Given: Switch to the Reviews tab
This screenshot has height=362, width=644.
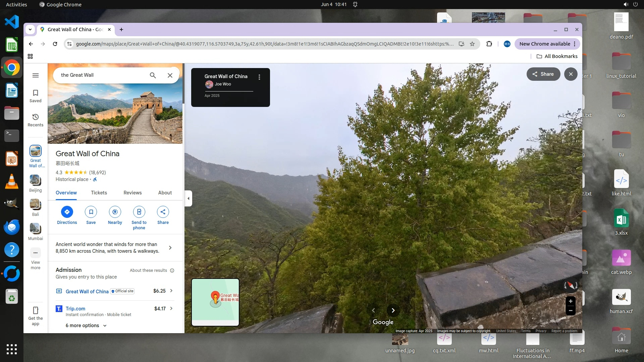Looking at the screenshot, I should pyautogui.click(x=132, y=193).
